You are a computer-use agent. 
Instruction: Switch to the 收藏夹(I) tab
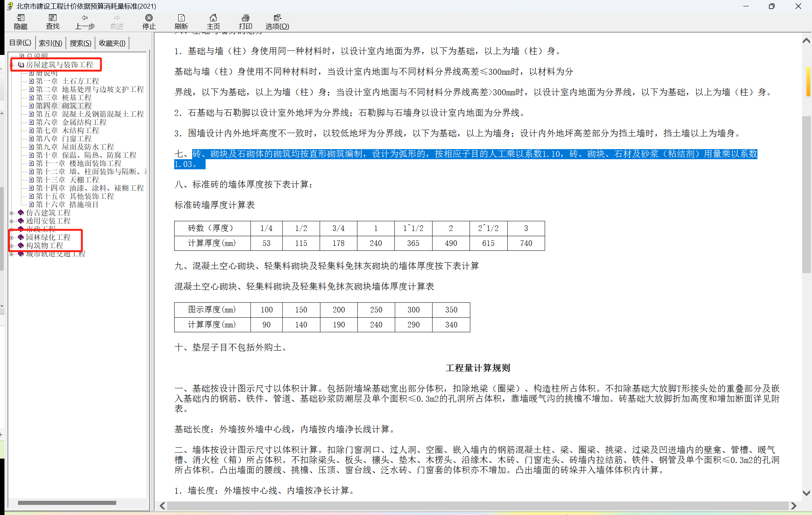point(112,43)
